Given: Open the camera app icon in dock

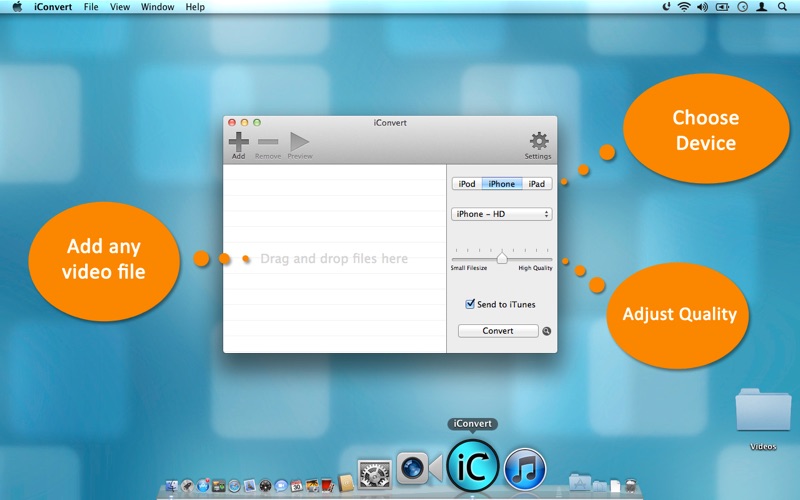Looking at the screenshot, I should (x=417, y=468).
